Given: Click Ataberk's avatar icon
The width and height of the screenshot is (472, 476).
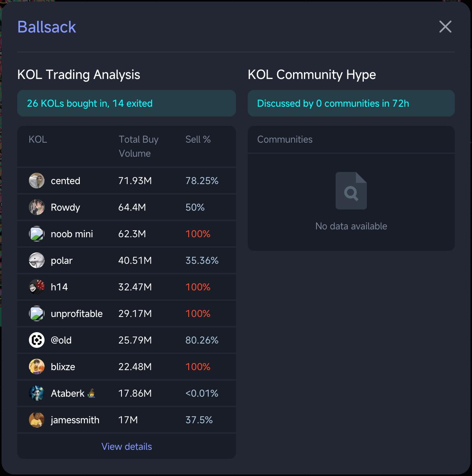Looking at the screenshot, I should (37, 393).
